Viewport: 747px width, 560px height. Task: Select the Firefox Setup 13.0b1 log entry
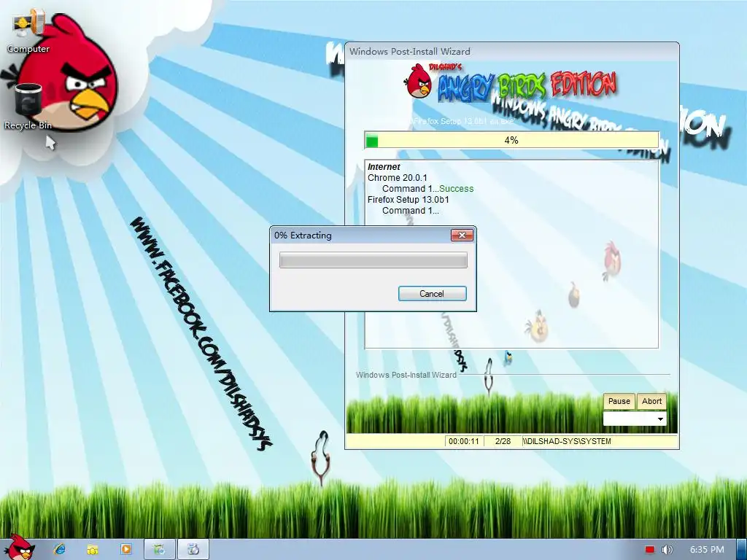pos(409,200)
